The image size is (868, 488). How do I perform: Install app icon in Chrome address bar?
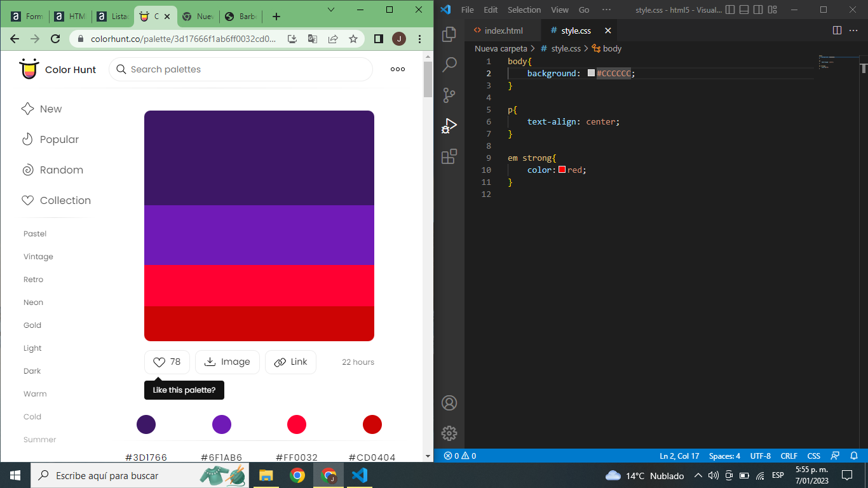coord(292,39)
